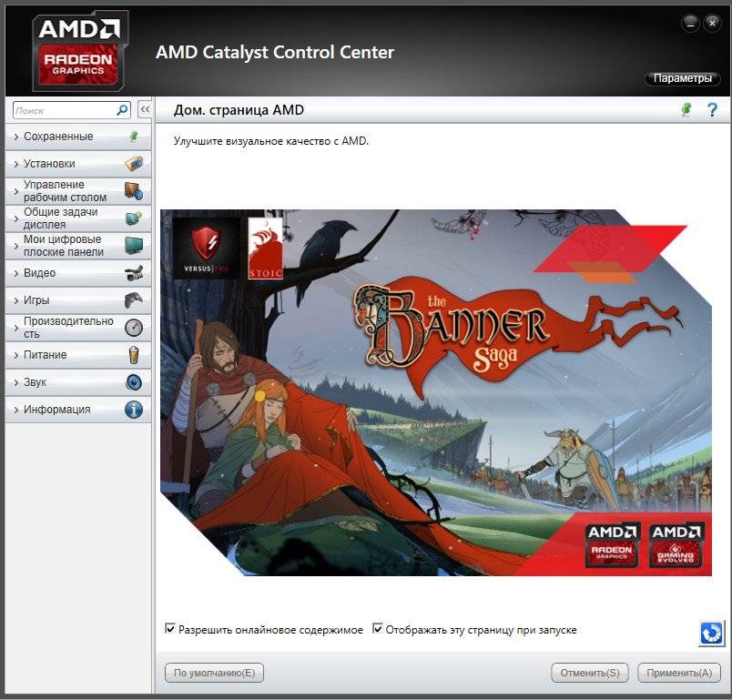Viewport: 732px width, 700px height.
Task: Collapse sidebar with double-chevron button
Action: point(145,109)
